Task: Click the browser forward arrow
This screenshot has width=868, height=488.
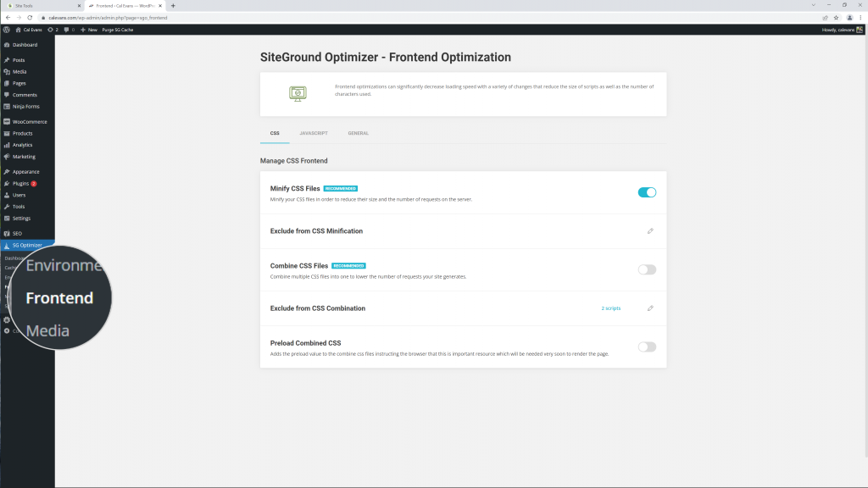Action: (19, 18)
